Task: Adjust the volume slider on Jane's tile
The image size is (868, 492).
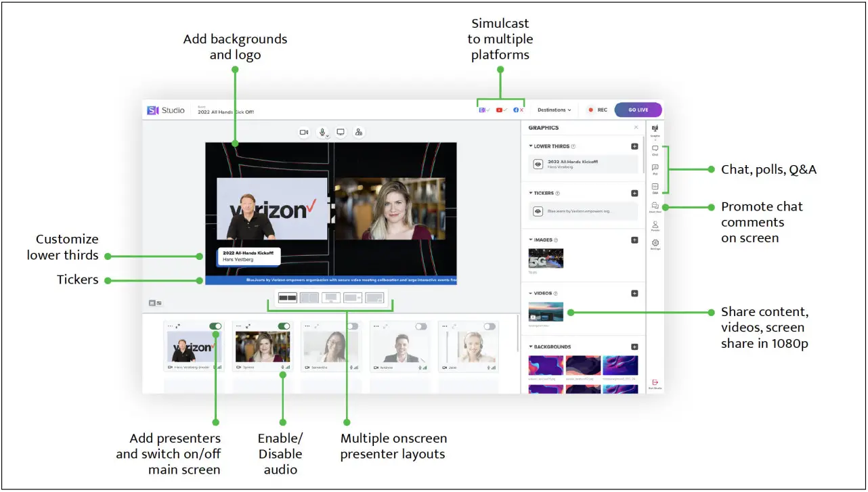Action: tap(446, 346)
